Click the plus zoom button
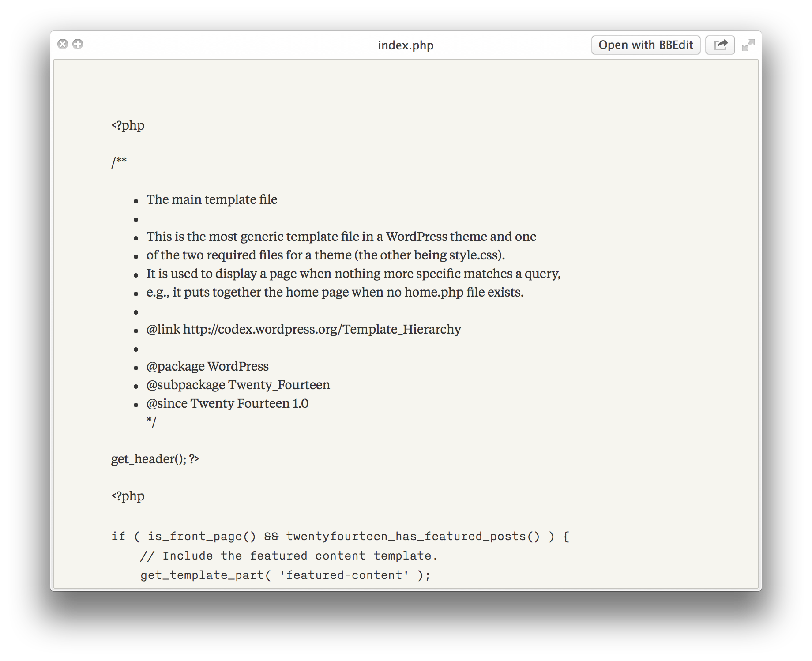Viewport: 812px width, 661px height. pyautogui.click(x=78, y=44)
